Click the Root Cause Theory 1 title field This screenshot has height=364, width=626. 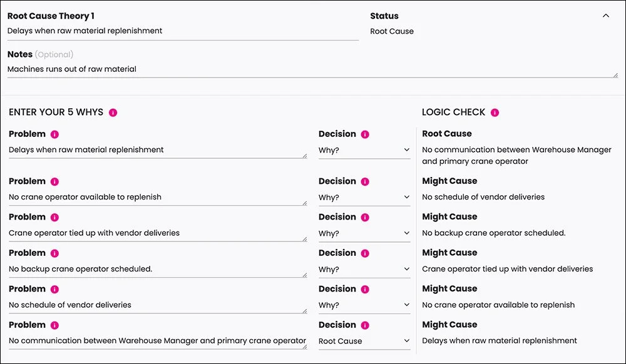pyautogui.click(x=182, y=31)
